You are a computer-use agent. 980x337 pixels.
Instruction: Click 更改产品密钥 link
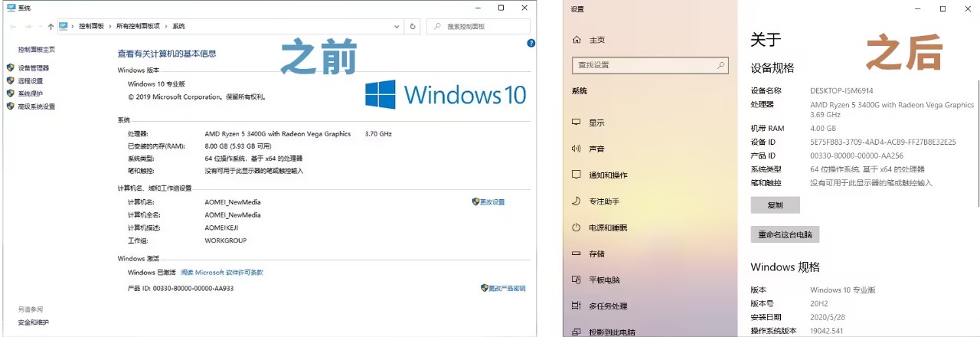(507, 288)
